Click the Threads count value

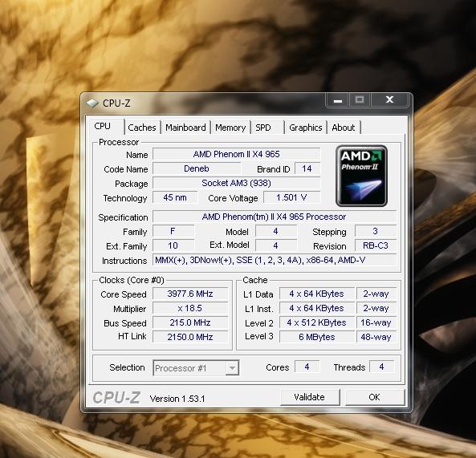click(x=381, y=367)
